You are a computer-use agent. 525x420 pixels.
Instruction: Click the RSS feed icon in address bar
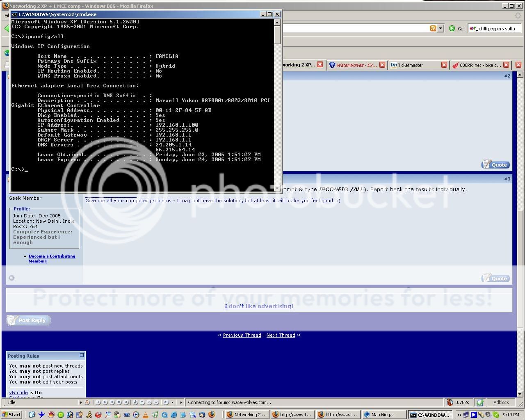(x=433, y=28)
